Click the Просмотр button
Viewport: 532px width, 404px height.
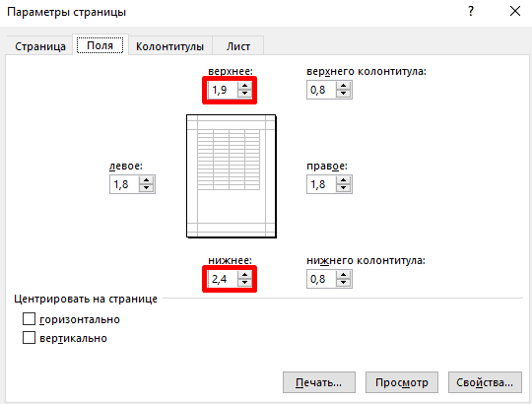(x=402, y=382)
